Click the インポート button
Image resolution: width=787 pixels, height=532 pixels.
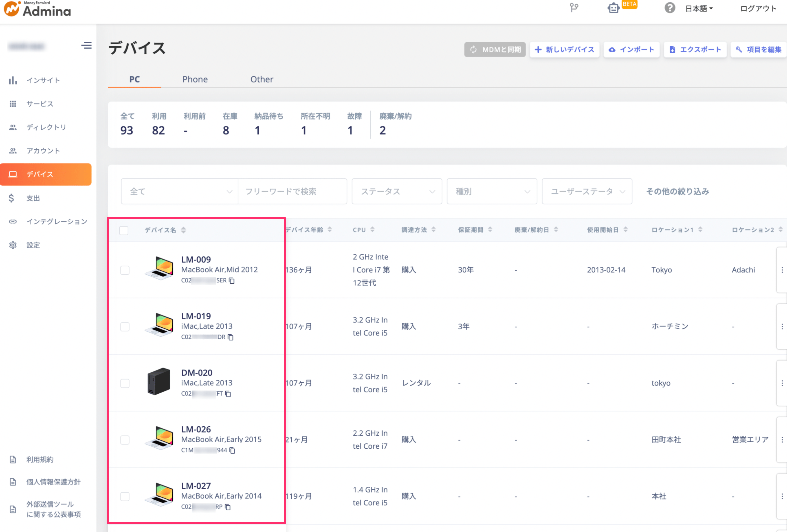coord(631,49)
